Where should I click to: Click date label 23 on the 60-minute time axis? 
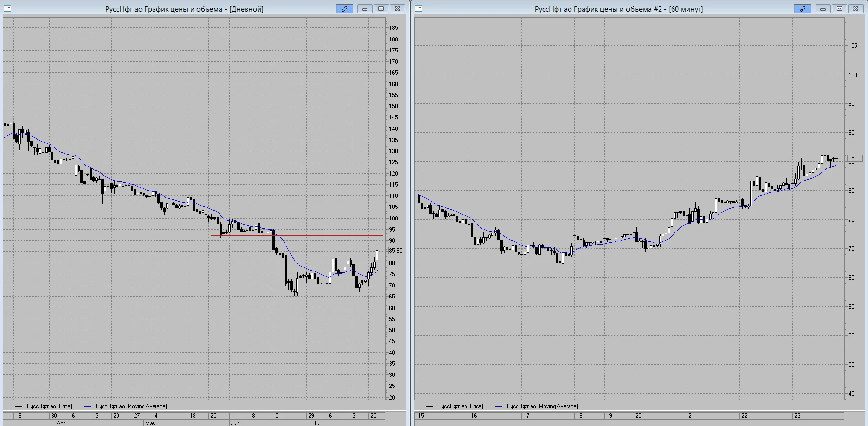[797, 416]
